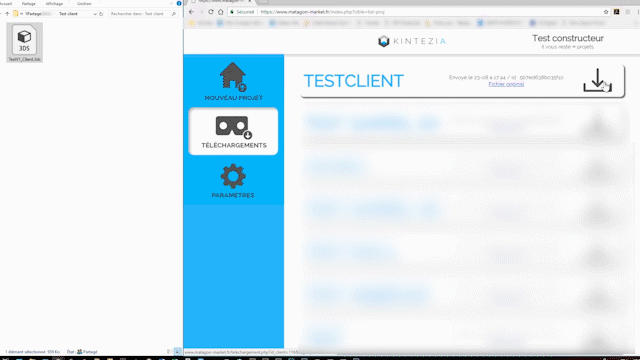Open the Téléchargements section
The height and width of the screenshot is (360, 640).
click(x=233, y=131)
